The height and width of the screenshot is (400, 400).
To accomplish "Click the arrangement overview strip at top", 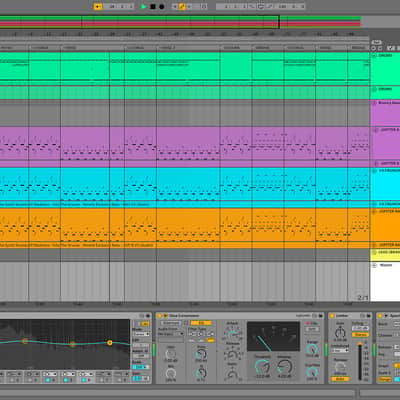I will coord(180,22).
